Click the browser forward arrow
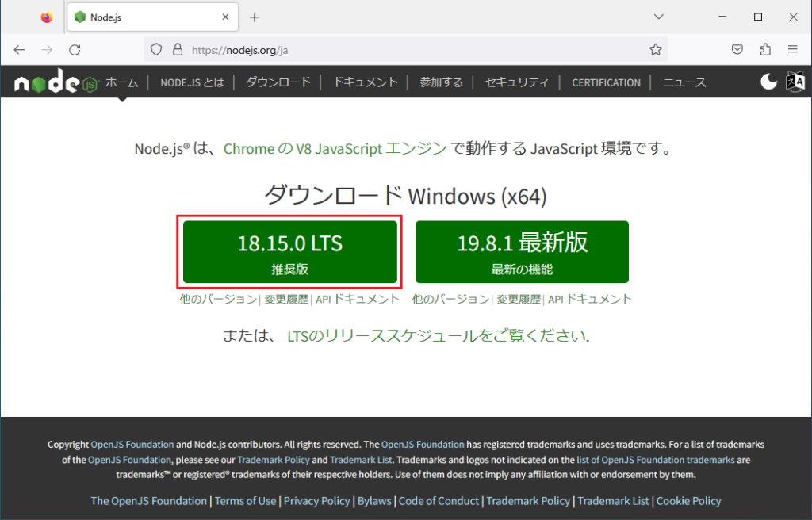 47,50
